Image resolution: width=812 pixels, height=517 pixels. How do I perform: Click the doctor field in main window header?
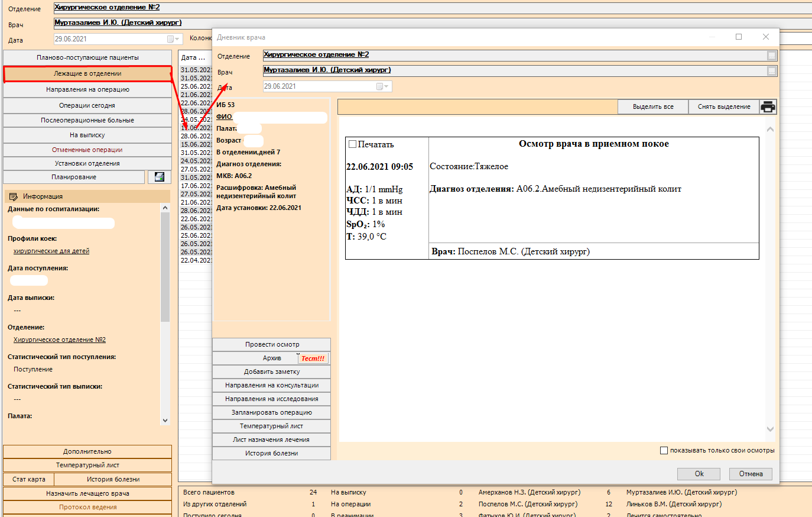433,23
